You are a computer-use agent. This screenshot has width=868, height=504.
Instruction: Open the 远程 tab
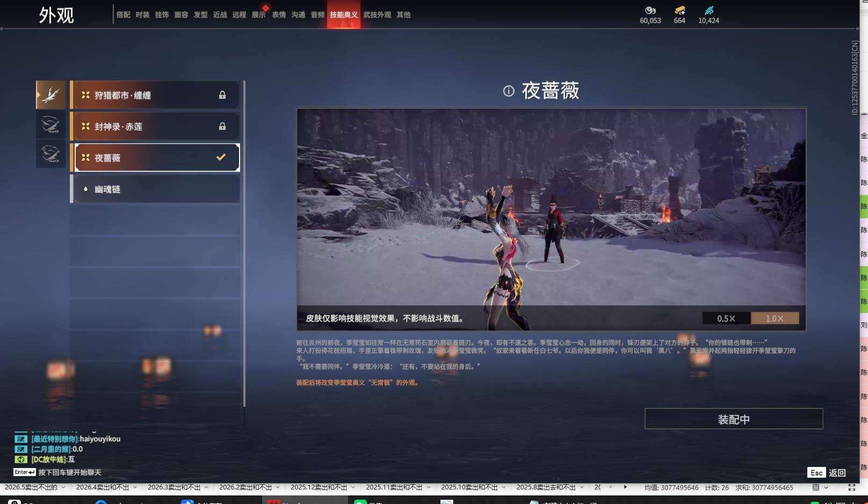pyautogui.click(x=240, y=14)
